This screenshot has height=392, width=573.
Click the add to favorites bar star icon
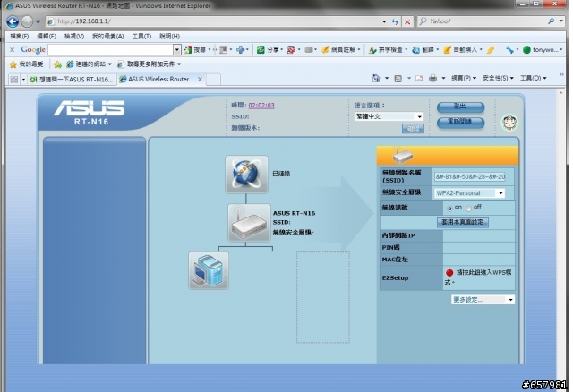[57, 64]
